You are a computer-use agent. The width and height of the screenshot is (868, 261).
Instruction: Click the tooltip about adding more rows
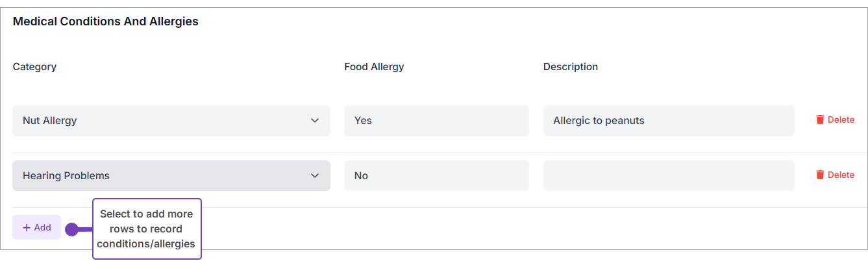tap(147, 229)
